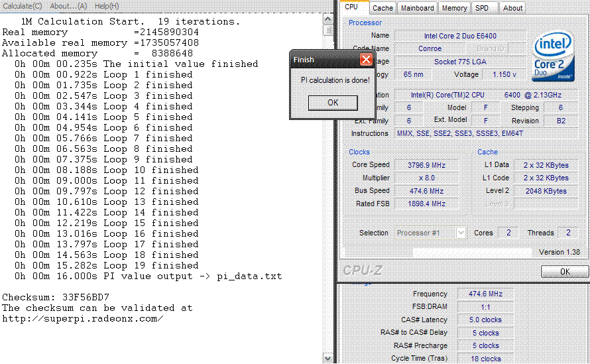Click the Super PI scrollbar up arrow

pyautogui.click(x=327, y=19)
